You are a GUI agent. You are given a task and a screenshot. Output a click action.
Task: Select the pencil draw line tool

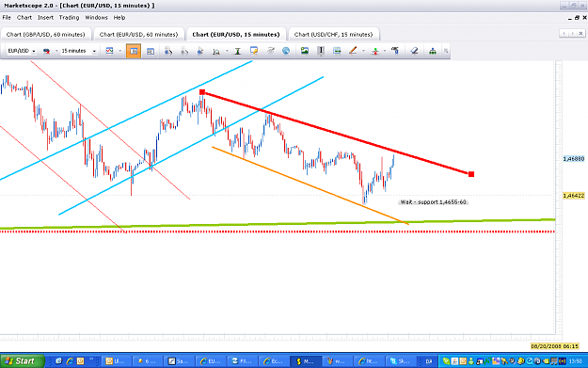(353, 51)
